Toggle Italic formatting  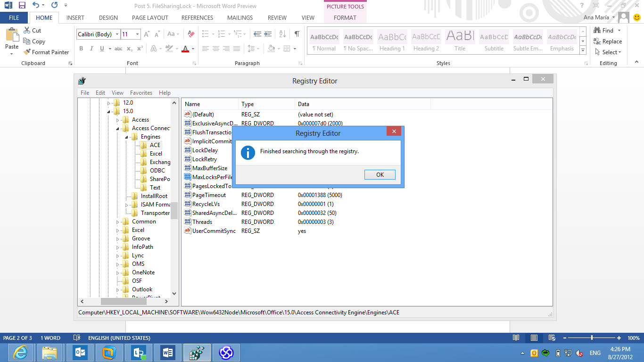point(91,49)
